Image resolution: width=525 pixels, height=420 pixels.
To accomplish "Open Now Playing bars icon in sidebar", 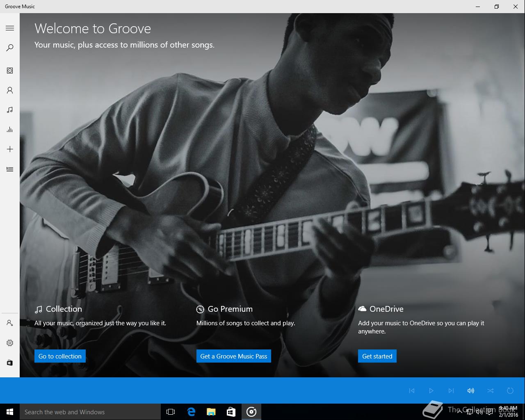I will [x=10, y=130].
